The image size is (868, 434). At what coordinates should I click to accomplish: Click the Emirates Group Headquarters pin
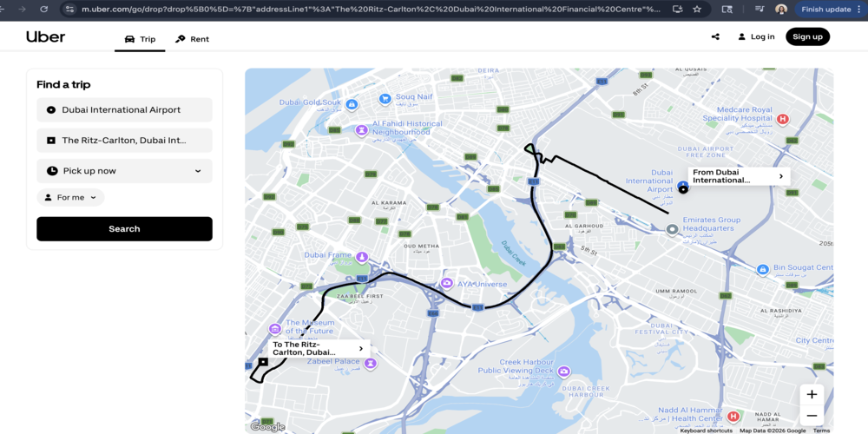click(672, 230)
